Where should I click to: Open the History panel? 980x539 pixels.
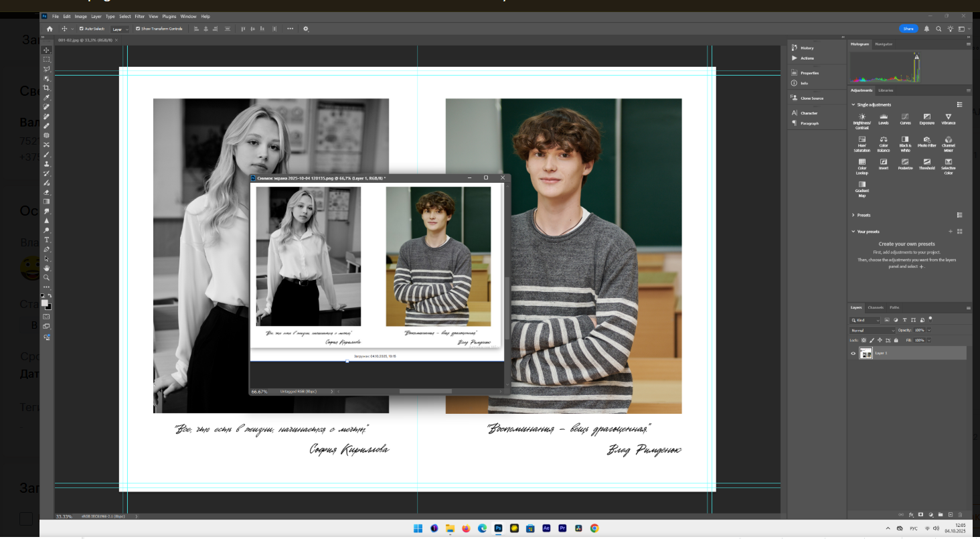tap(807, 48)
